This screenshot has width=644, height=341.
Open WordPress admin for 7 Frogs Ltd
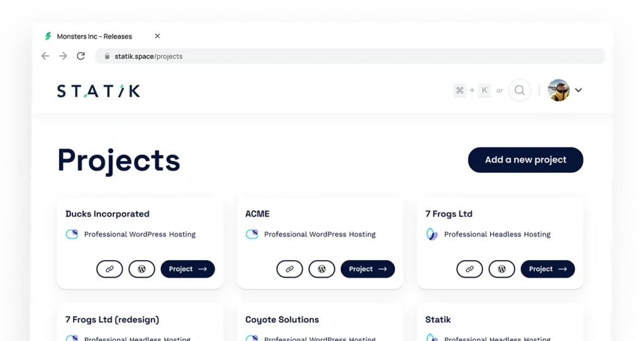[x=501, y=269]
